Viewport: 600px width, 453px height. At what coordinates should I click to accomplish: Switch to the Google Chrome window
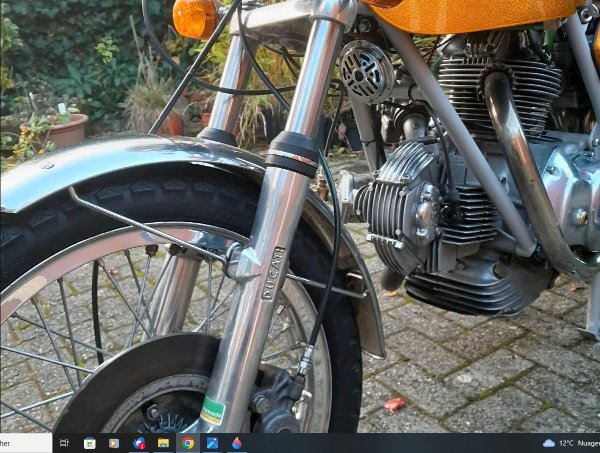pos(188,443)
